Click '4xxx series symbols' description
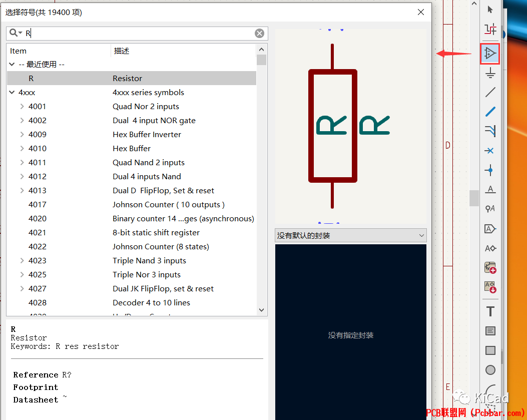The height and width of the screenshot is (420, 527). click(148, 92)
